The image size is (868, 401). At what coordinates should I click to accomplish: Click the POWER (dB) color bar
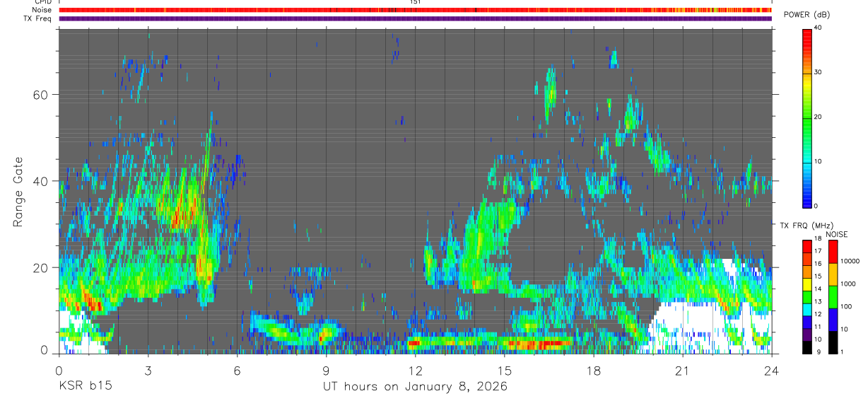point(807,117)
